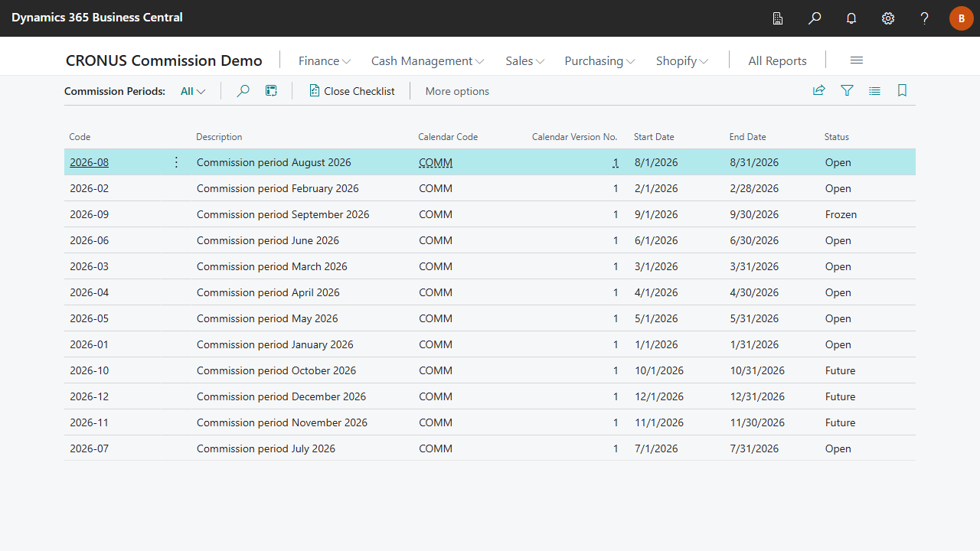Toggle the filter pane funnel icon
This screenshot has height=551, width=980.
tap(847, 90)
